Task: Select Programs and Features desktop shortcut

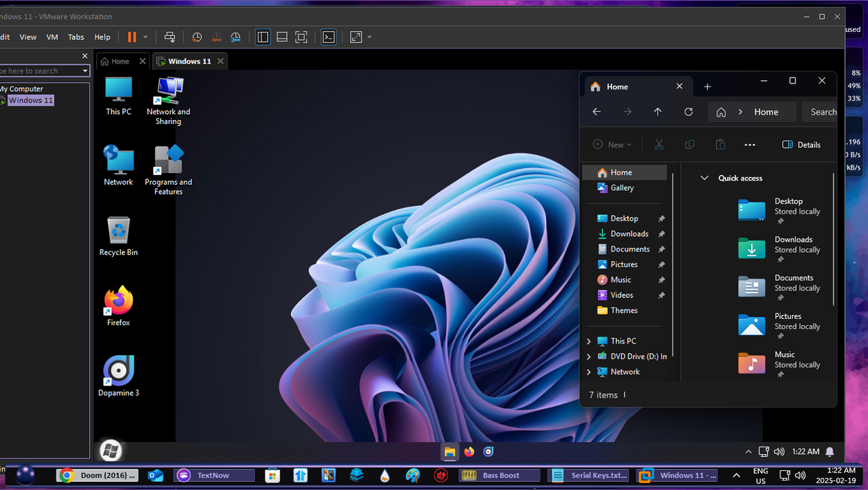Action: pyautogui.click(x=168, y=171)
